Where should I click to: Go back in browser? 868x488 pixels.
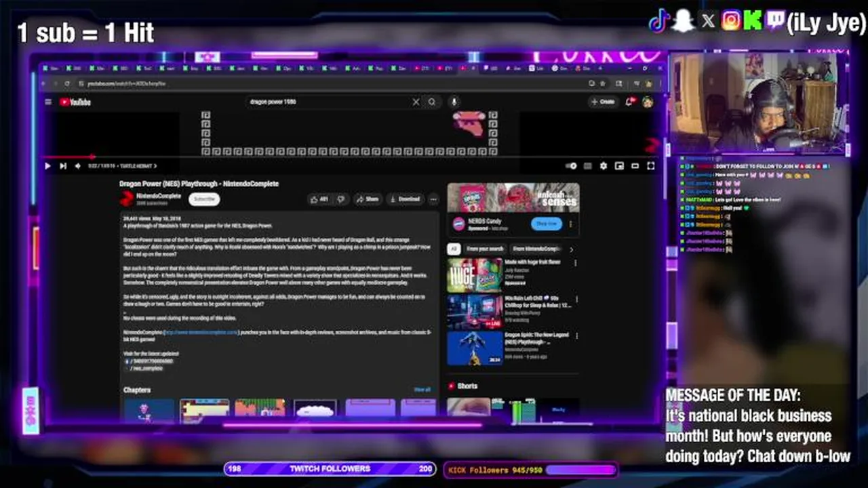click(45, 83)
